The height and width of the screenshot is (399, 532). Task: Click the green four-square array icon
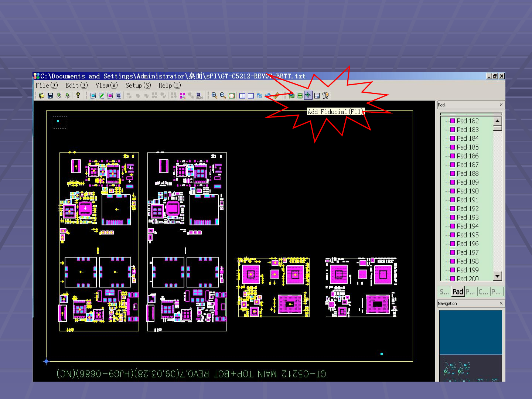300,96
